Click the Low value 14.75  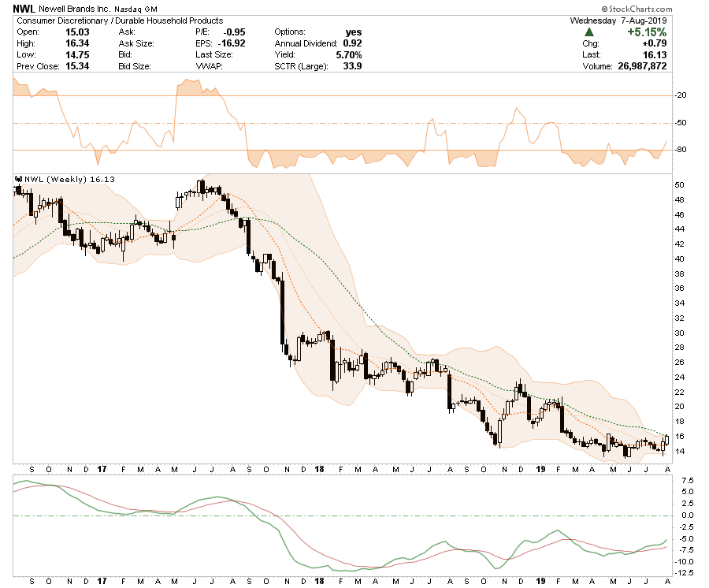[x=77, y=54]
